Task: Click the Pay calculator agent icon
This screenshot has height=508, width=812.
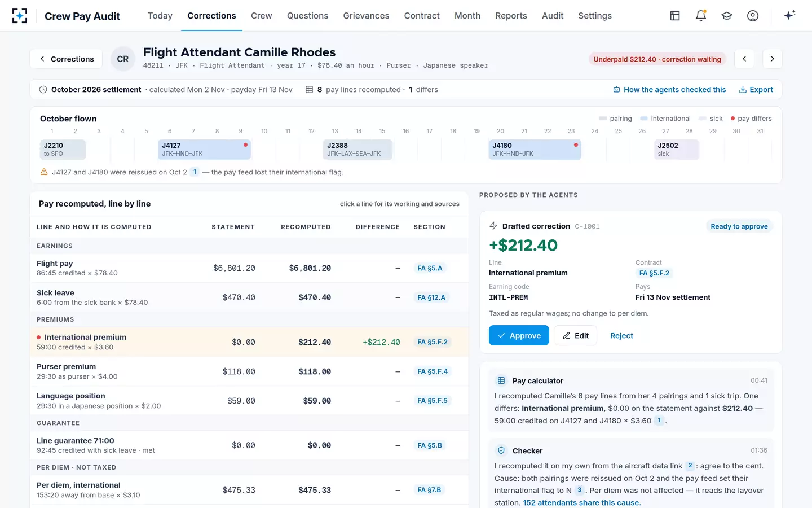Action: tap(501, 380)
